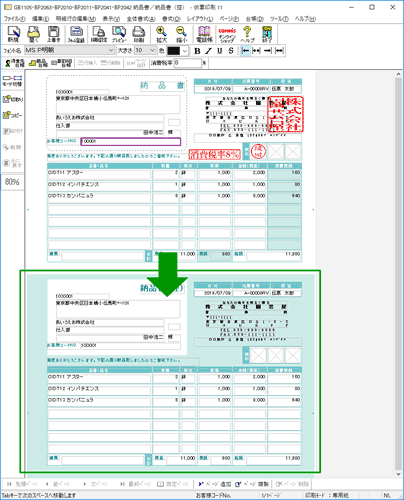Open the ファイル(F) menu
404x500 pixels.
click(x=14, y=19)
